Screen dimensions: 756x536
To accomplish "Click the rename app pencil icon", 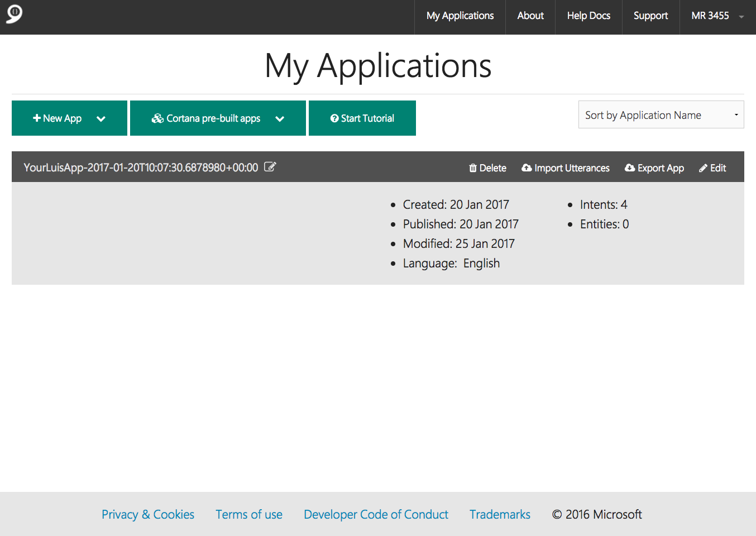I will pyautogui.click(x=270, y=167).
